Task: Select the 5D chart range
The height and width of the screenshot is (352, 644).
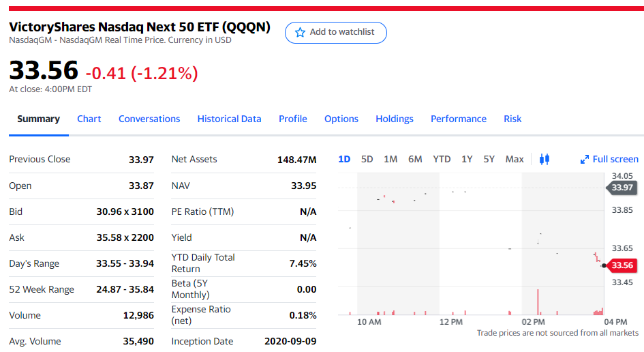Action: pos(367,159)
